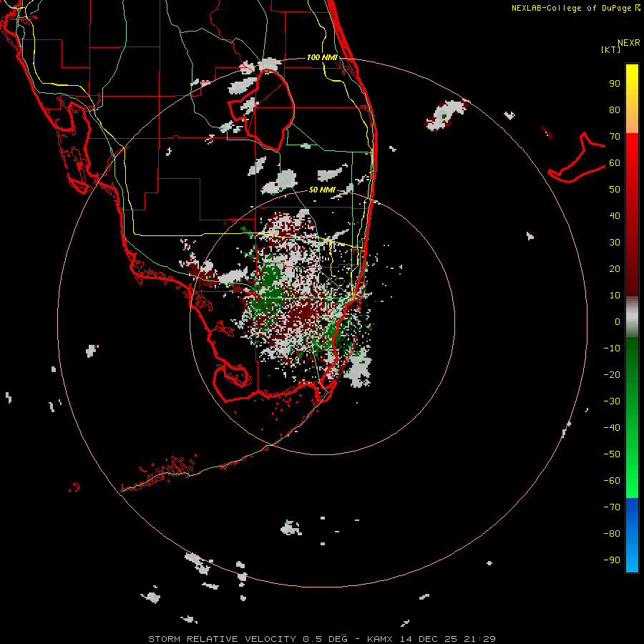This screenshot has height=644, width=644.
Task: Click the -70 label on the color scale
Action: [612, 507]
